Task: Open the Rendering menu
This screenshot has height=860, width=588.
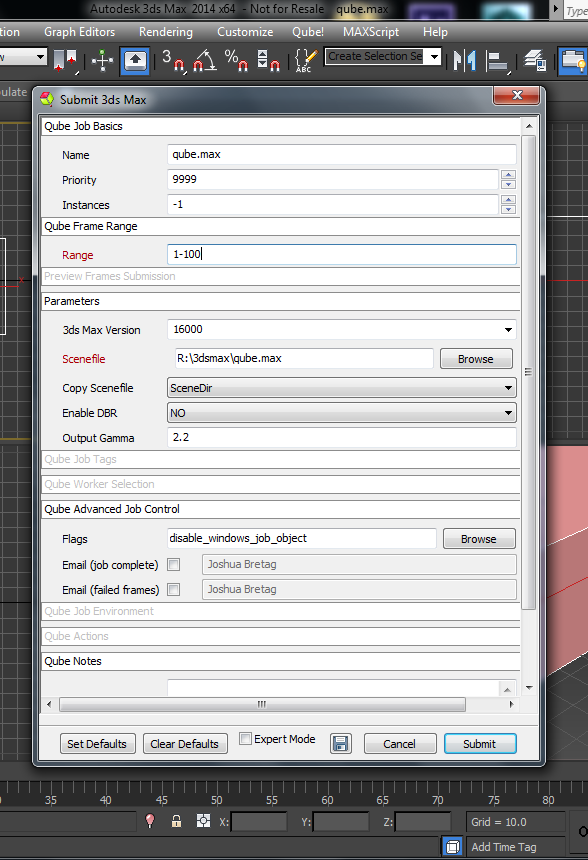Action: click(x=166, y=32)
